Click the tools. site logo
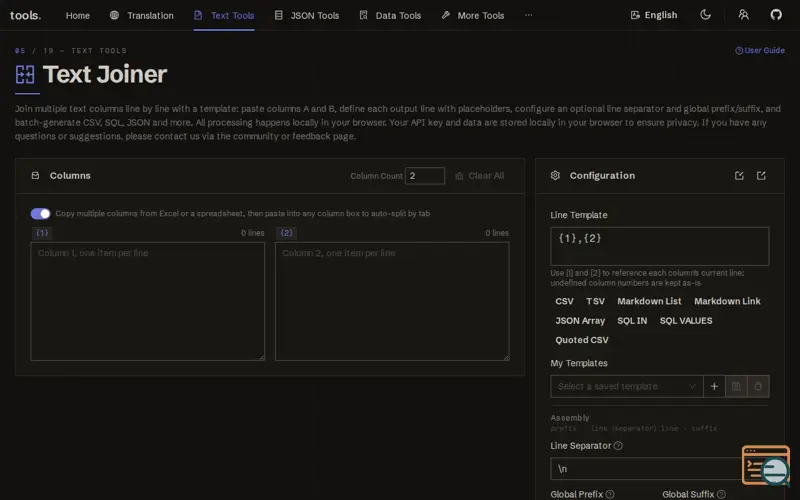Viewport: 800px width, 500px height. [x=26, y=15]
